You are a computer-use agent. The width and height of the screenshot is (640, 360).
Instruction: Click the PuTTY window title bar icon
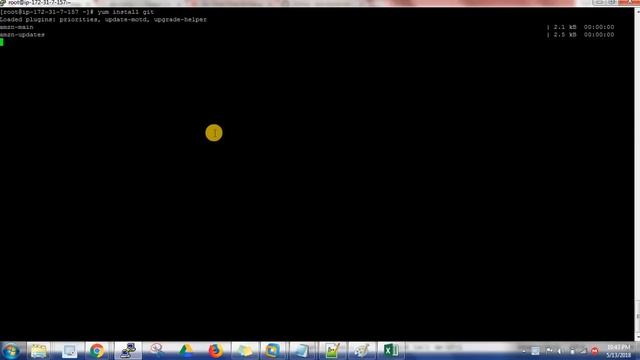(3, 2)
